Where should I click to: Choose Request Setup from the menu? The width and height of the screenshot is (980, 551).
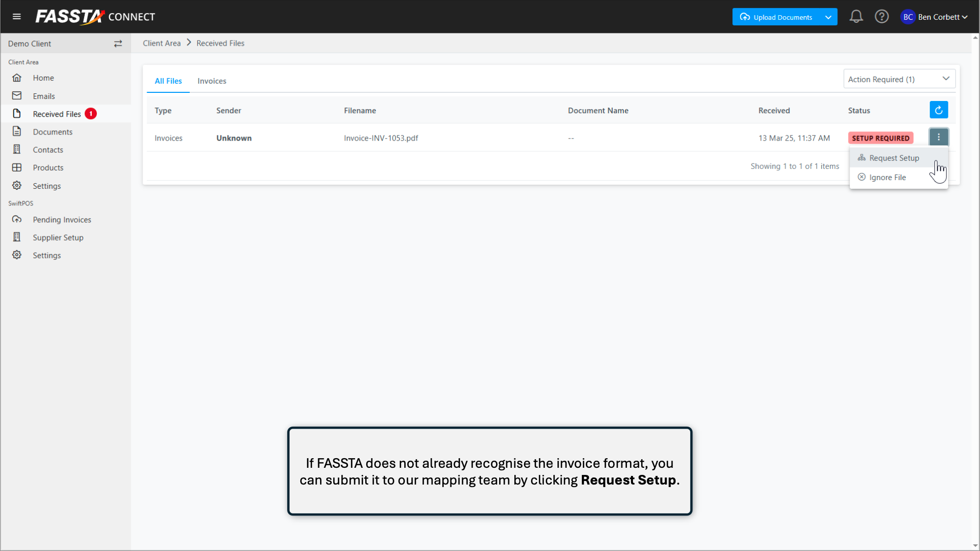click(898, 158)
